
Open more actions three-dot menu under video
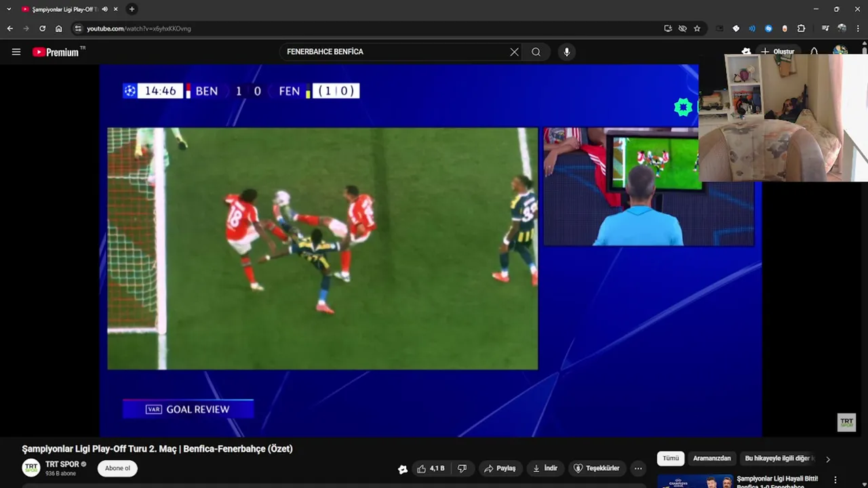(638, 468)
